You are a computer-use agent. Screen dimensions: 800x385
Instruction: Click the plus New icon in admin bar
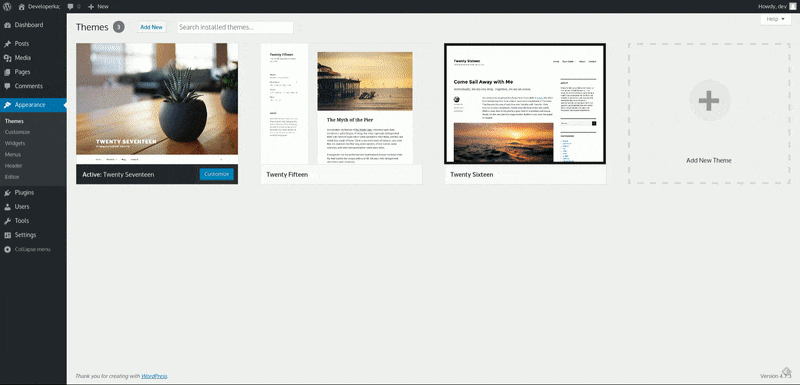click(x=91, y=7)
